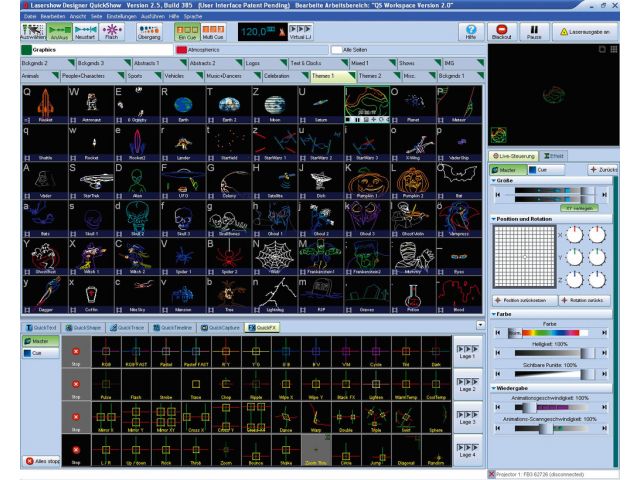Open the Datei menu
640x480 pixels.
pyautogui.click(x=30, y=16)
